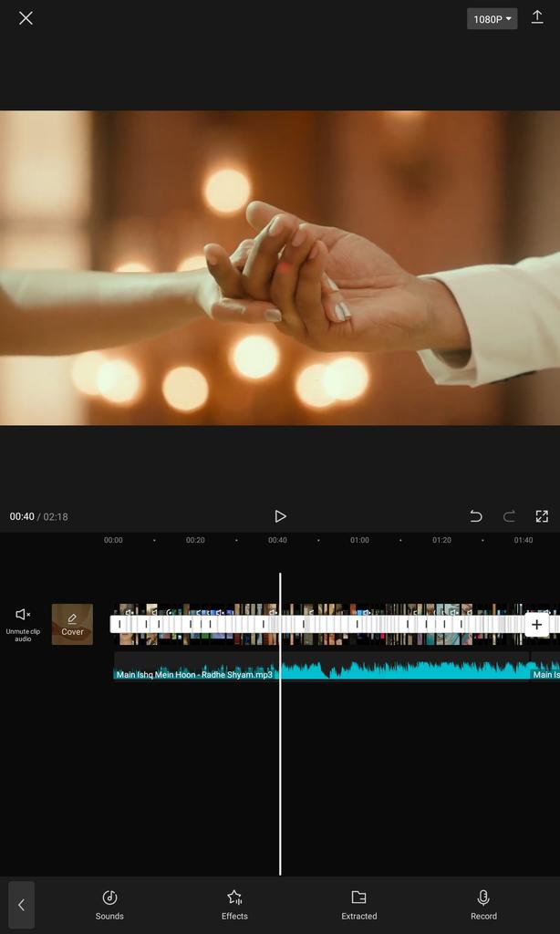Tap the export upload icon
560x934 pixels.
tap(537, 17)
